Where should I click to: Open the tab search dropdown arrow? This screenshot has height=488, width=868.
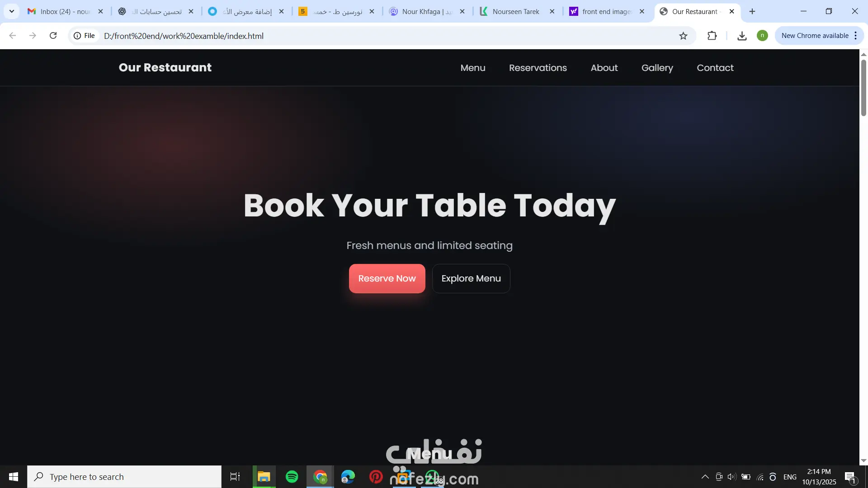pos(12,11)
